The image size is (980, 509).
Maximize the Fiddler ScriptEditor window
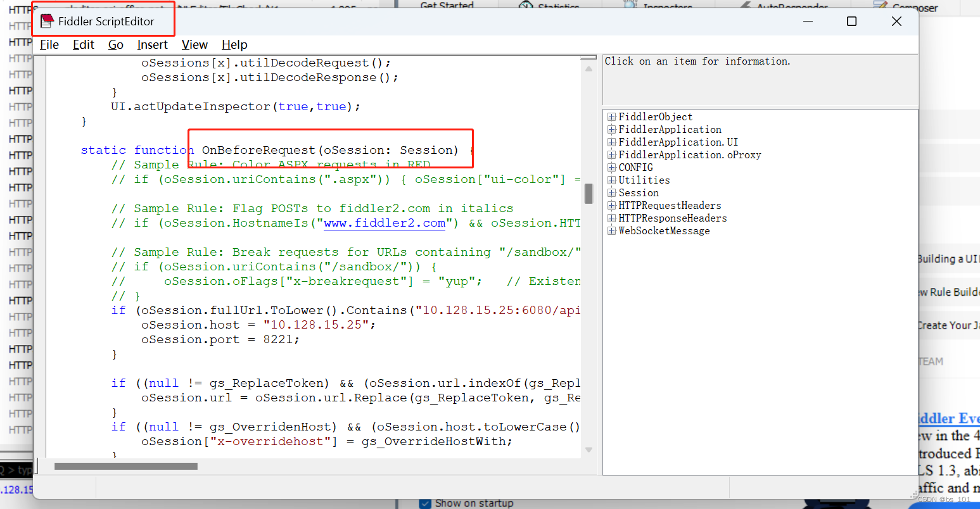coord(852,22)
